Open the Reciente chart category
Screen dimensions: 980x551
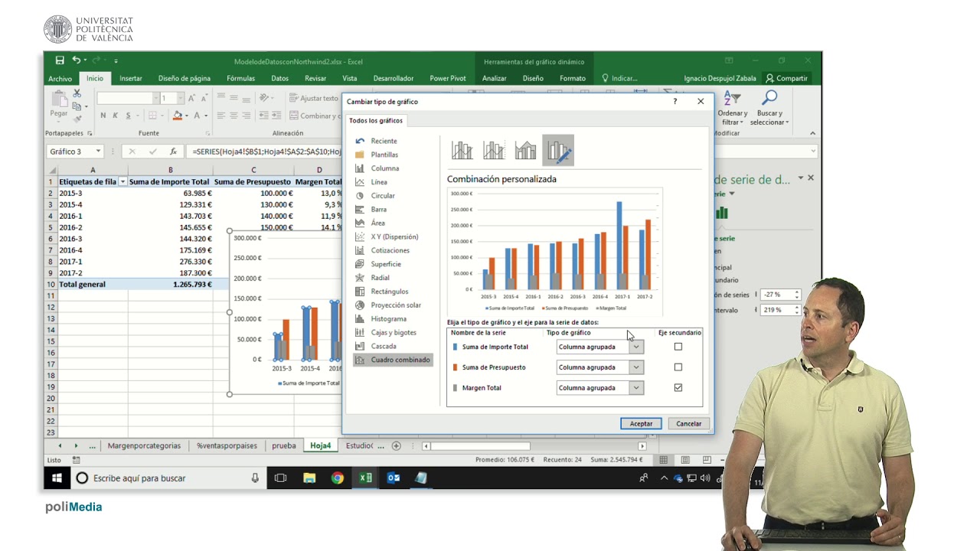(384, 141)
